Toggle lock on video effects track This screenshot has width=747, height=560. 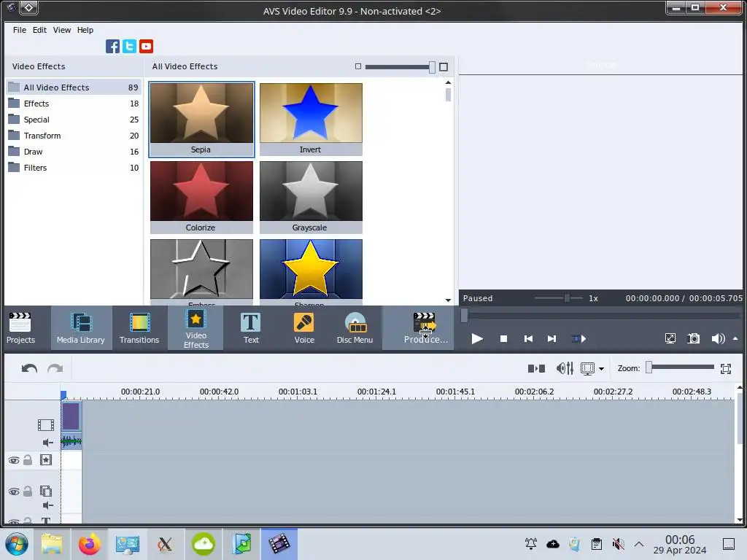(x=28, y=459)
